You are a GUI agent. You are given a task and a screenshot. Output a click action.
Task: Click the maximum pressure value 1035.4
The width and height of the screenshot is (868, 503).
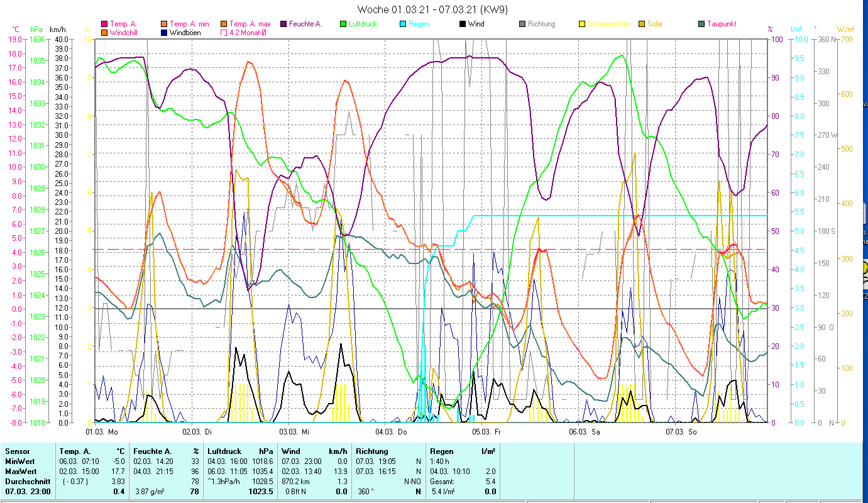pos(263,472)
